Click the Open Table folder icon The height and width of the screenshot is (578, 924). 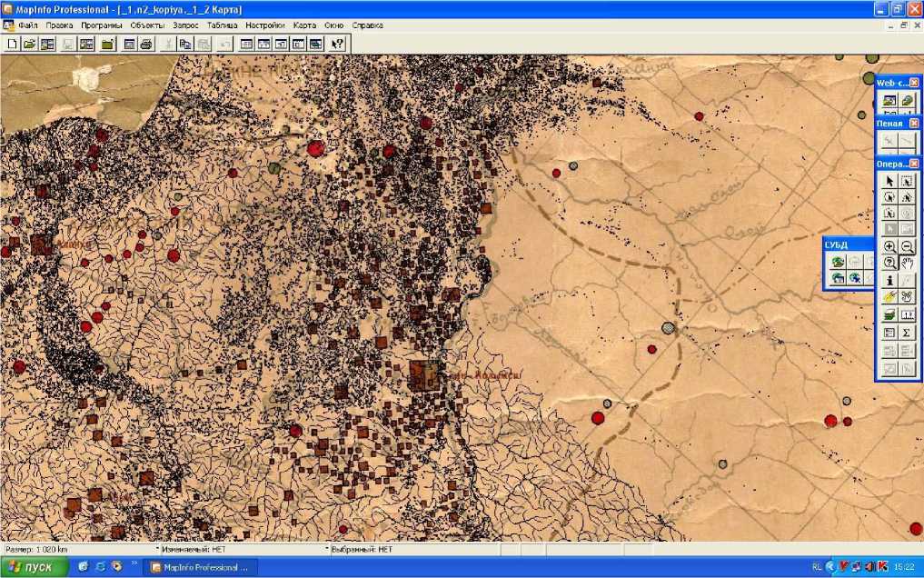(x=29, y=44)
